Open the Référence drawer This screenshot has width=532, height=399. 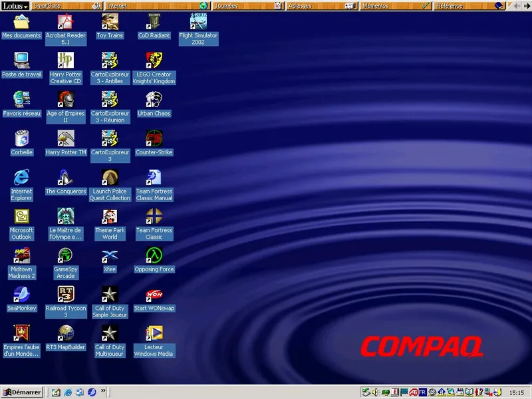tap(469, 6)
